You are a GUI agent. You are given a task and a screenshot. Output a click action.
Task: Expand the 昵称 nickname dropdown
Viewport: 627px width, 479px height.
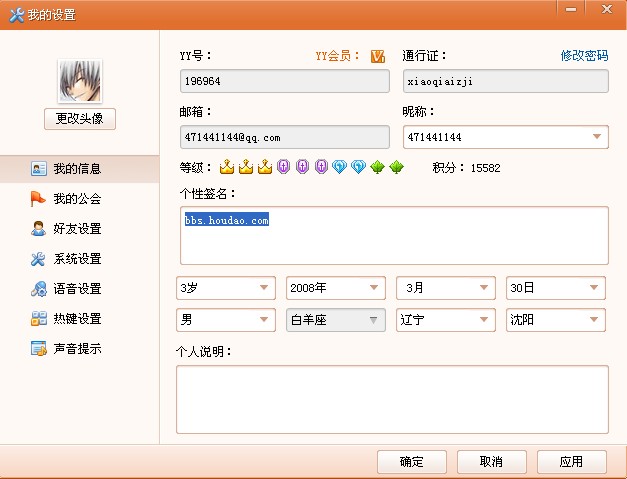coord(597,137)
